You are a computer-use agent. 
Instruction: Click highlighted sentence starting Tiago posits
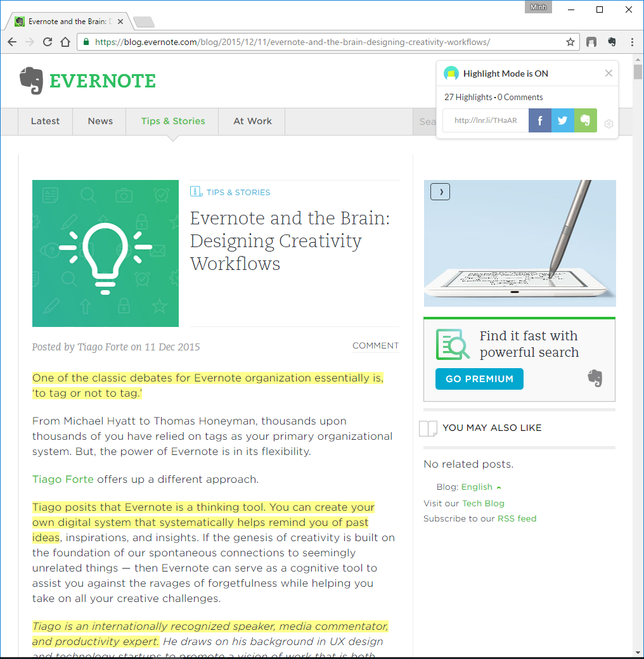[x=203, y=522]
